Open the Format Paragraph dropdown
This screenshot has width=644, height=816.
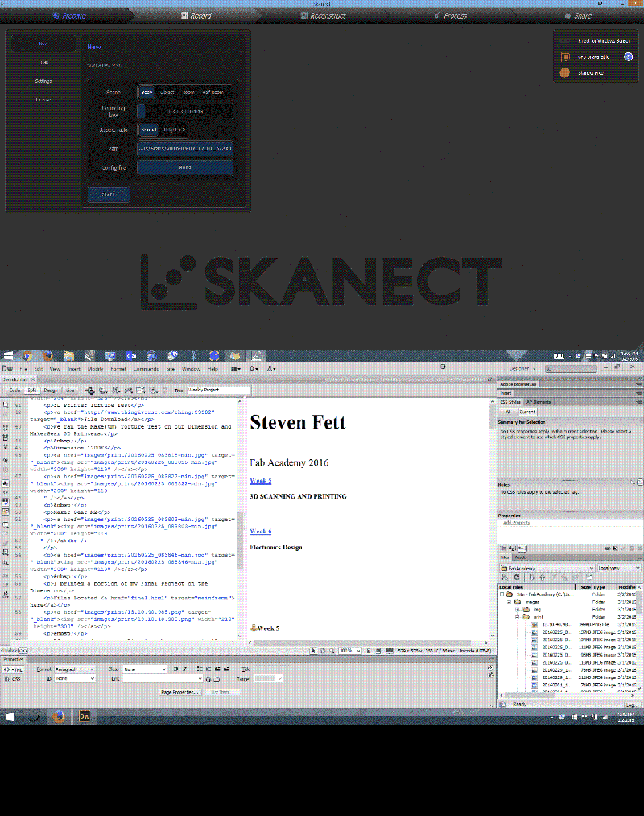pos(75,669)
